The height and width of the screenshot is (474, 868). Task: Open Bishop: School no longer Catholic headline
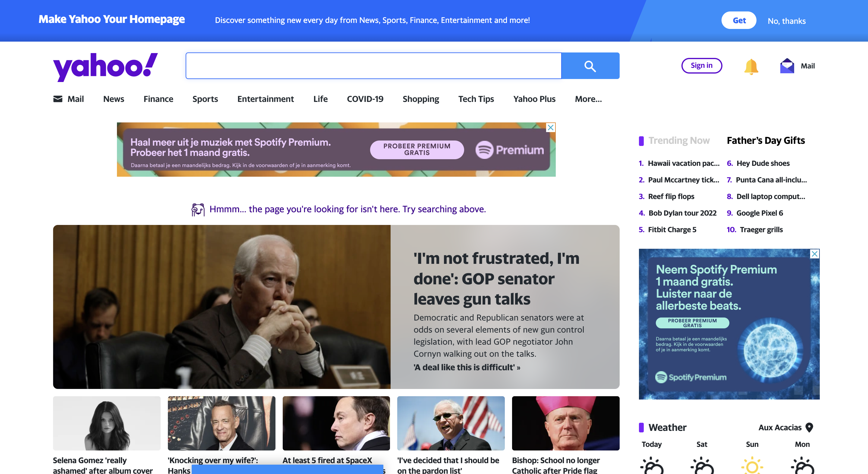click(556, 465)
